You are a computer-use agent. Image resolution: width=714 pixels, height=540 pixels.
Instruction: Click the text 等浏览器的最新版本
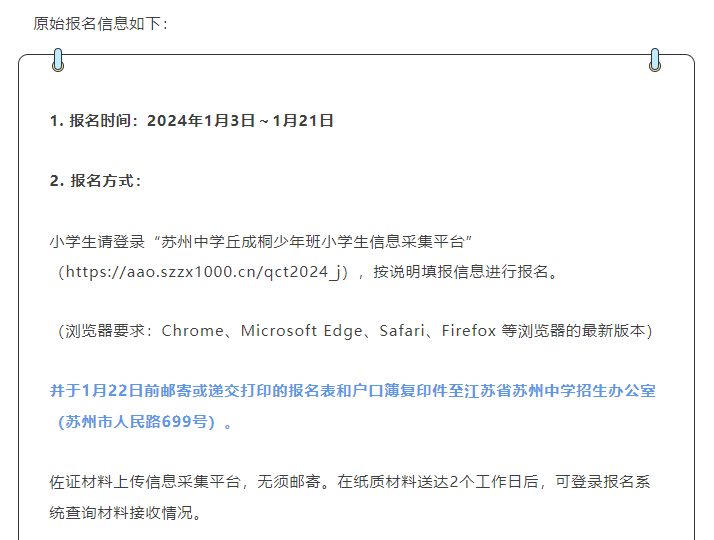573,331
